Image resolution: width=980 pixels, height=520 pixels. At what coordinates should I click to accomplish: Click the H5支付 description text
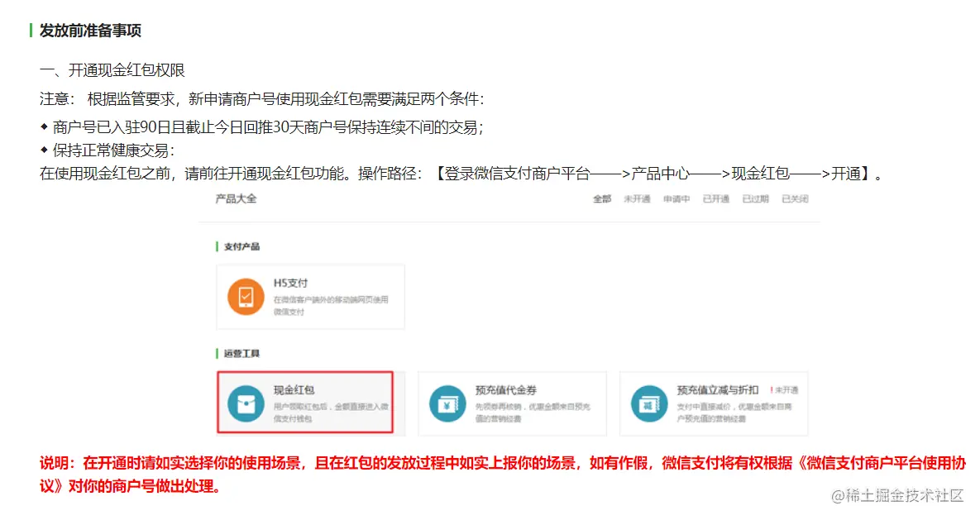[331, 306]
